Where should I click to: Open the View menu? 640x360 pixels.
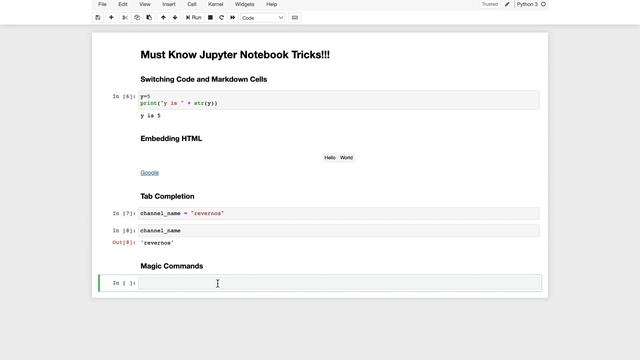[x=145, y=4]
